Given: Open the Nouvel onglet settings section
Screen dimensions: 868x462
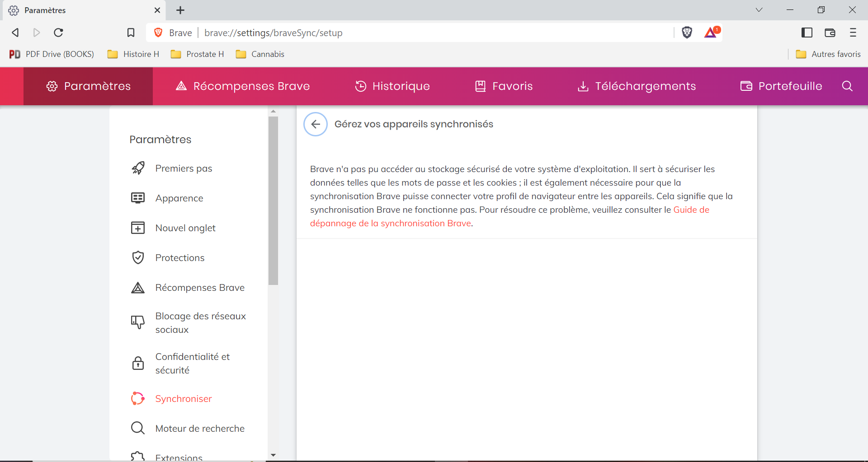Looking at the screenshot, I should (x=185, y=228).
